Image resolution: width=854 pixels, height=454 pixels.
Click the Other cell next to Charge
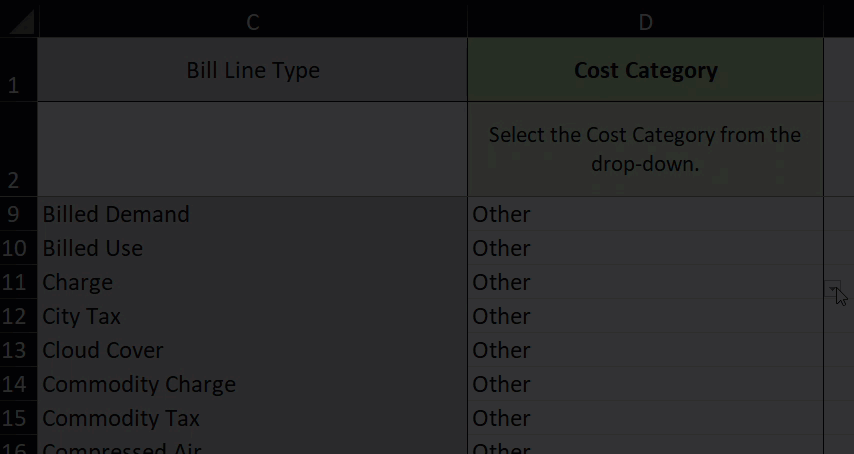(x=645, y=282)
